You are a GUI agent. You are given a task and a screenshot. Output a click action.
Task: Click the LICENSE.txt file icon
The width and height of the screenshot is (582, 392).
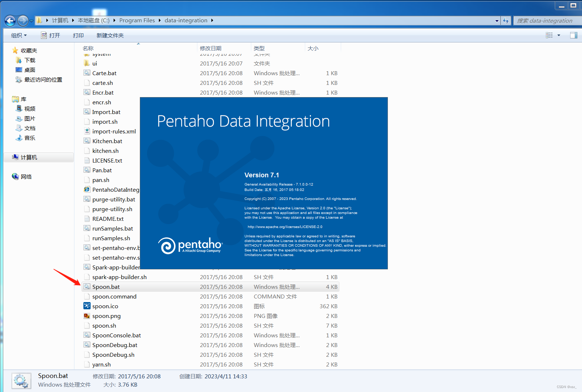point(87,160)
